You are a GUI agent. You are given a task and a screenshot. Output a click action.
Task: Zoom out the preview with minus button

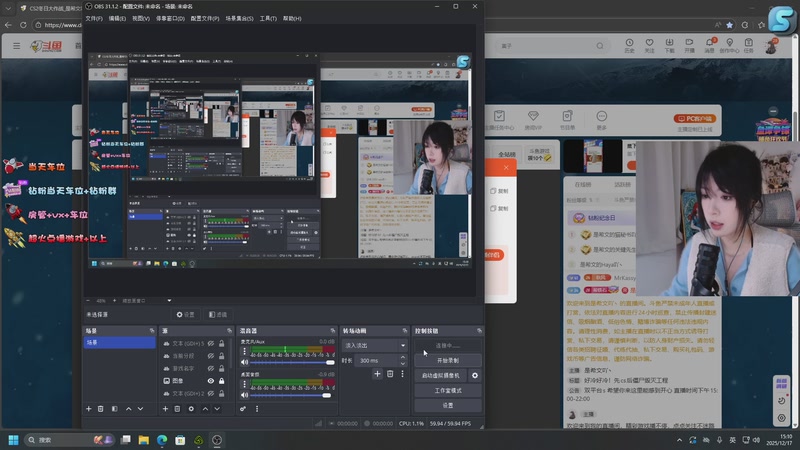click(x=88, y=301)
